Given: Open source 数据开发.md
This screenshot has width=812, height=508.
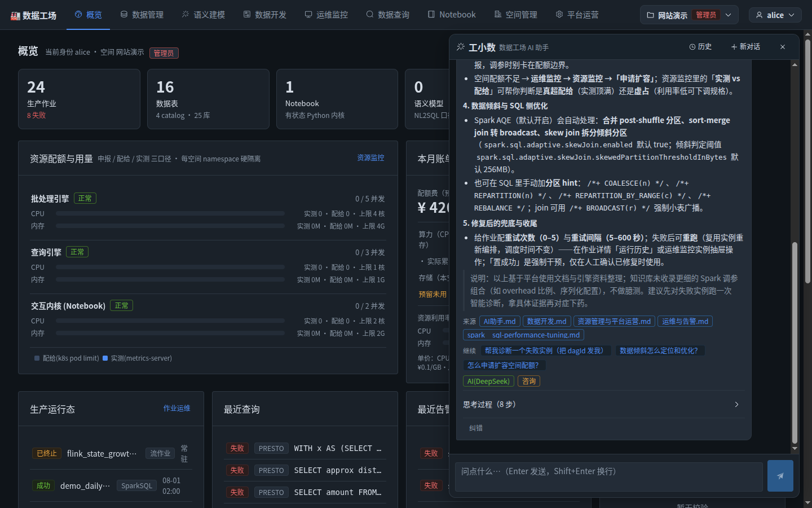Looking at the screenshot, I should click(x=547, y=321).
